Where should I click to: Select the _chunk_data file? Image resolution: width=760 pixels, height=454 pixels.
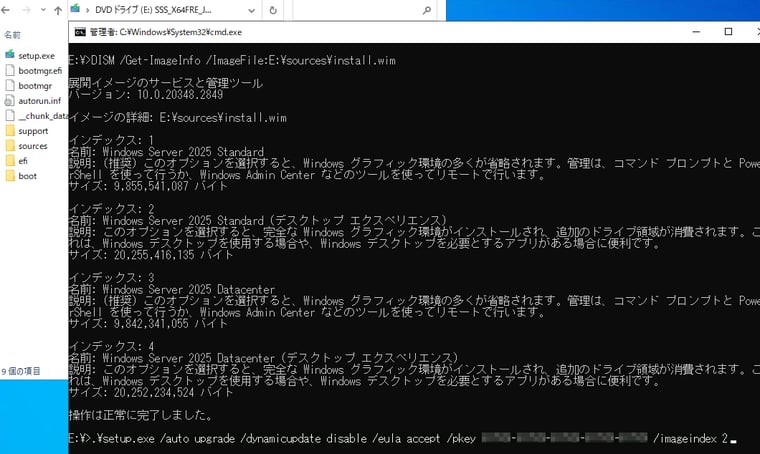pyautogui.click(x=43, y=116)
